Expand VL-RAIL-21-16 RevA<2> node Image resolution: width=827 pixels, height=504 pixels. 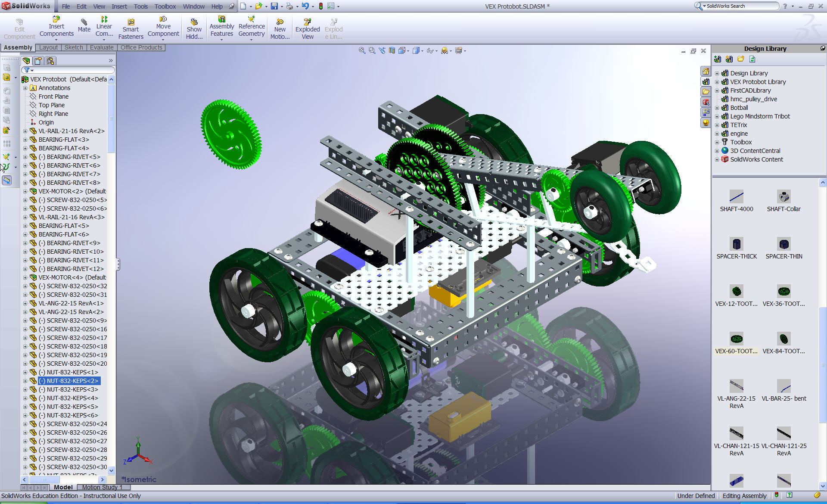[x=25, y=131]
